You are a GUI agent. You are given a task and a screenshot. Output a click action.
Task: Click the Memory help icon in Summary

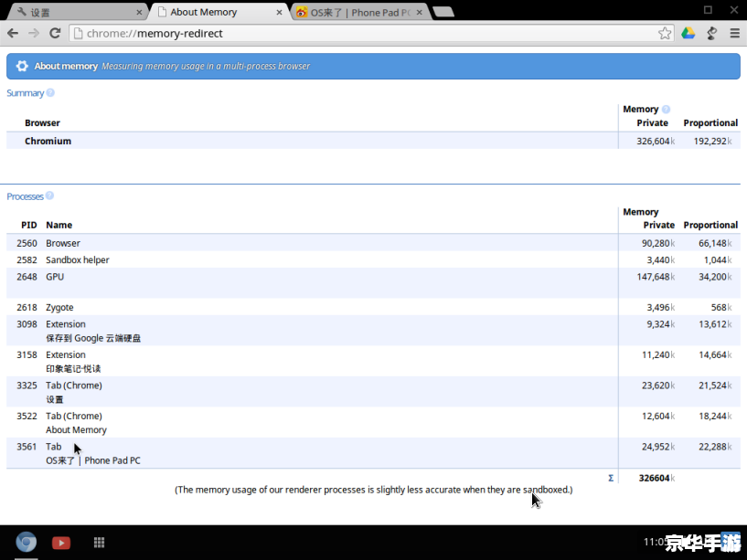666,109
